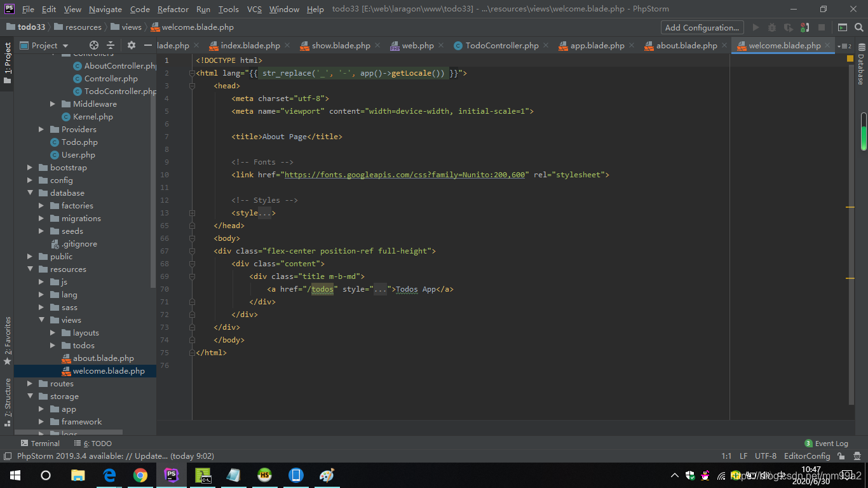
Task: Click Run with Coverage icon
Action: pos(789,27)
